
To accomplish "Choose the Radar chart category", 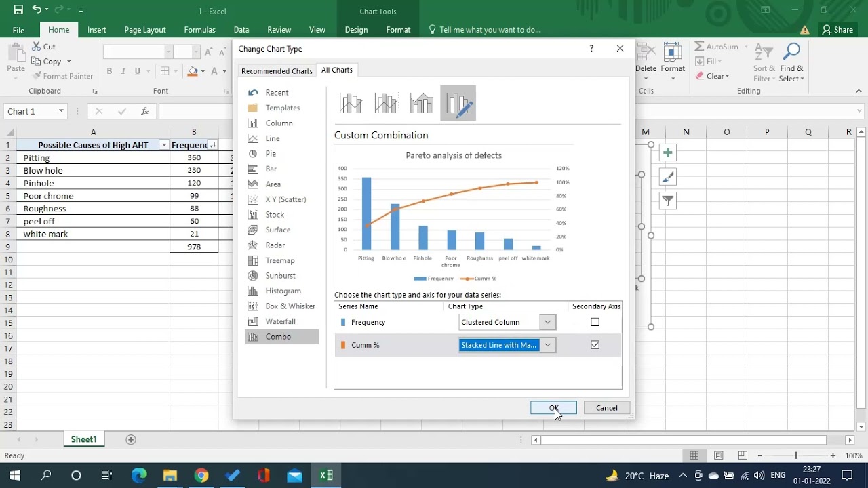I will (x=275, y=245).
